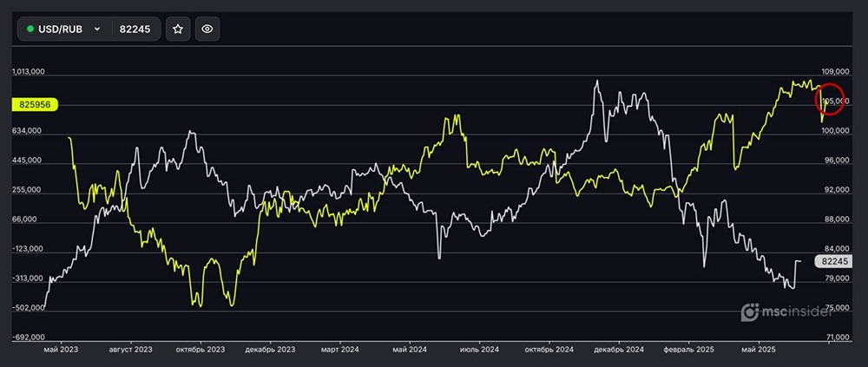
Task: Select the yellow 825956 value label
Action: tap(34, 104)
